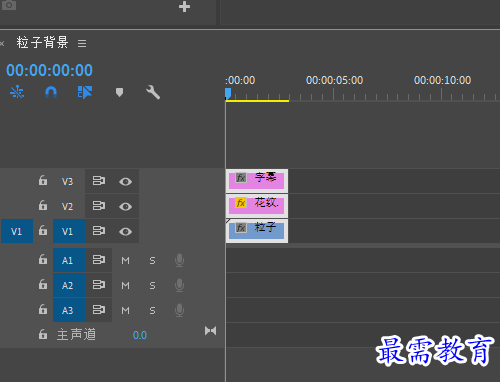The image size is (500, 382).
Task: Open timeline display settings wrench
Action: (x=153, y=92)
